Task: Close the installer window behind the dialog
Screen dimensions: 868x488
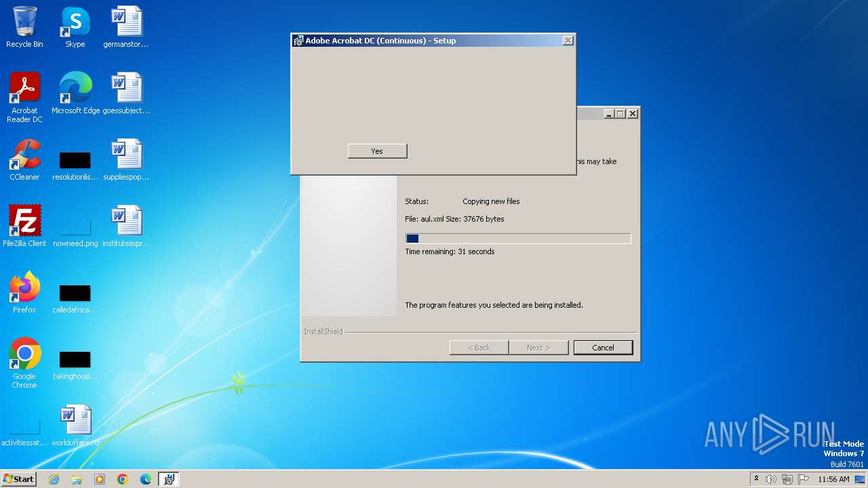Action: [633, 114]
